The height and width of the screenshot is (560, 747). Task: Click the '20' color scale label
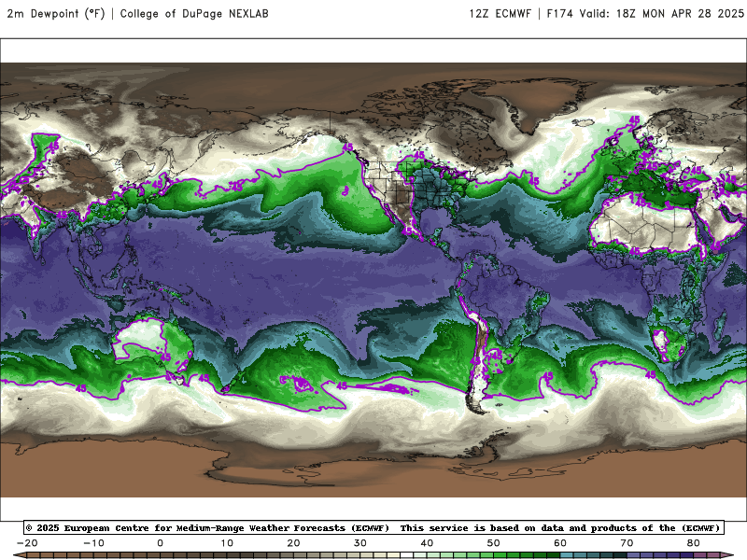coord(293,543)
